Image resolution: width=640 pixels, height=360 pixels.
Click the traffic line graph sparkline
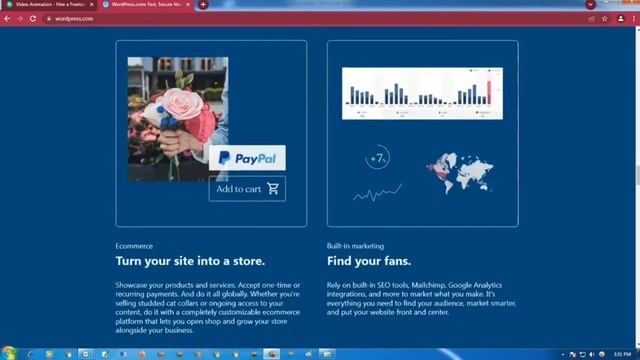(x=378, y=193)
